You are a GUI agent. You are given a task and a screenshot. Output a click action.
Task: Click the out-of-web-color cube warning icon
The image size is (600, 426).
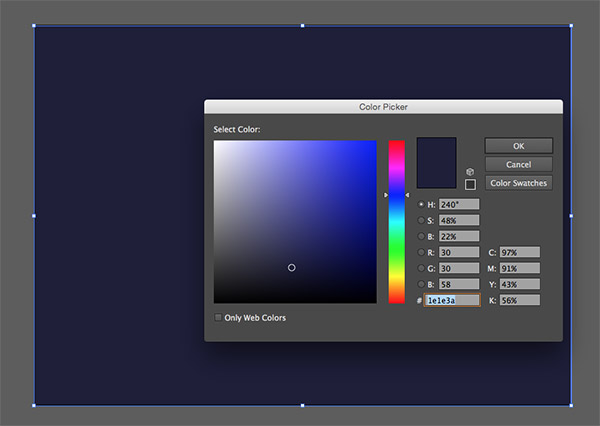471,172
